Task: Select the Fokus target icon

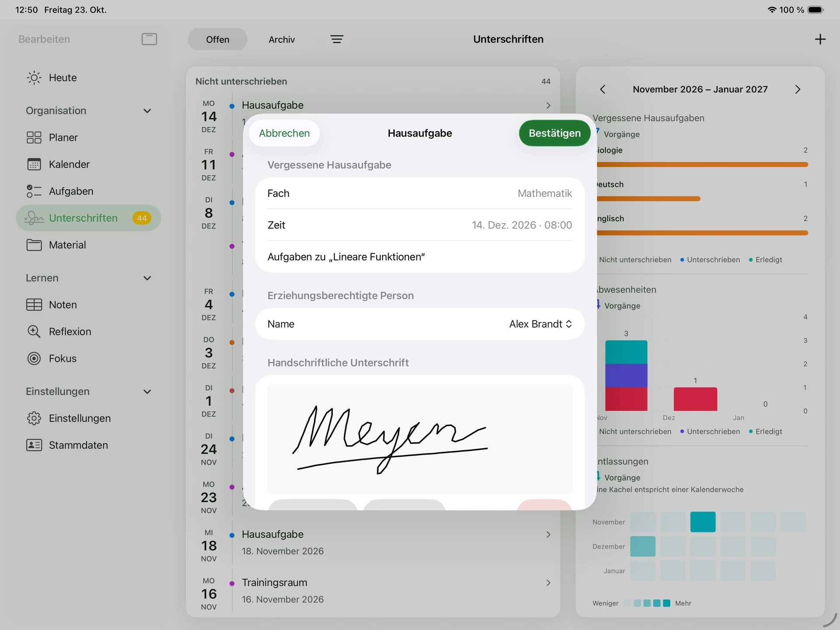Action: click(34, 359)
